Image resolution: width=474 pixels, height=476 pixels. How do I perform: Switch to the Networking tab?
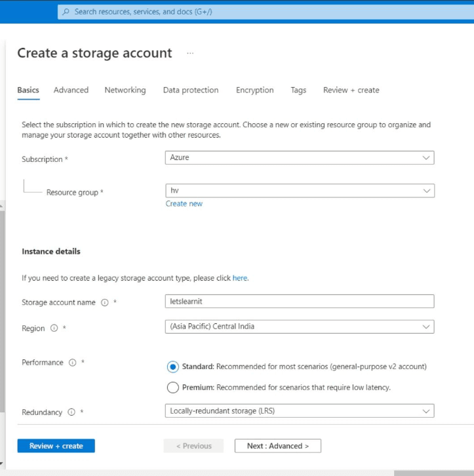(x=125, y=90)
